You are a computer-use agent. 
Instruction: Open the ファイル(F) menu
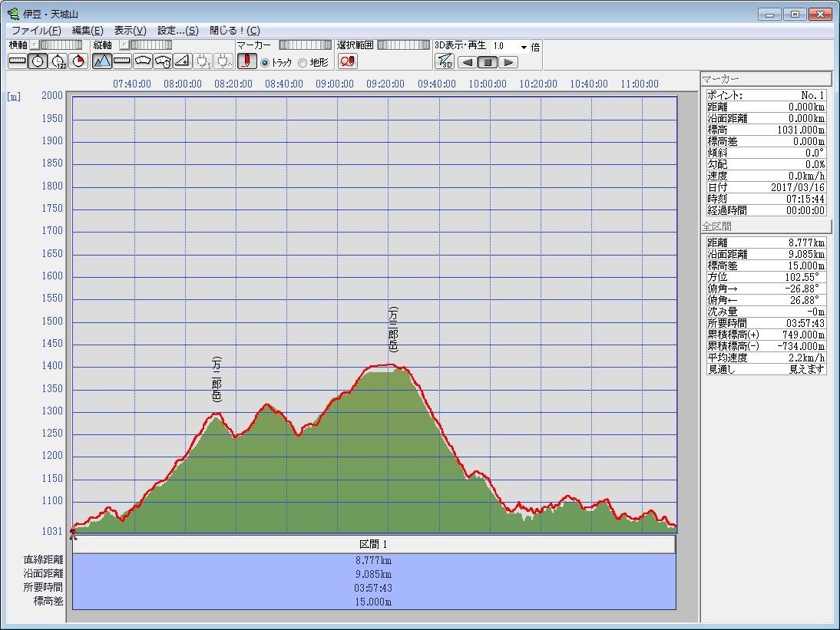[36, 31]
